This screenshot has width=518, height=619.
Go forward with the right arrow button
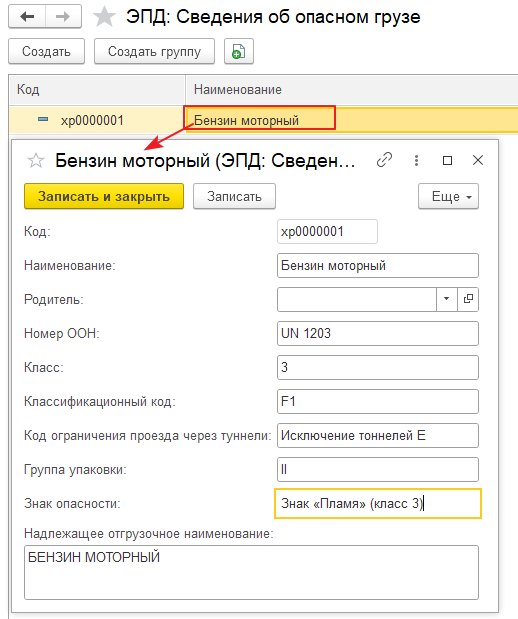63,17
